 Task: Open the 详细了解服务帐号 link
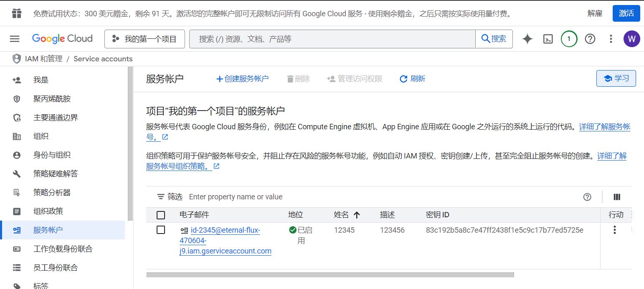(x=604, y=127)
